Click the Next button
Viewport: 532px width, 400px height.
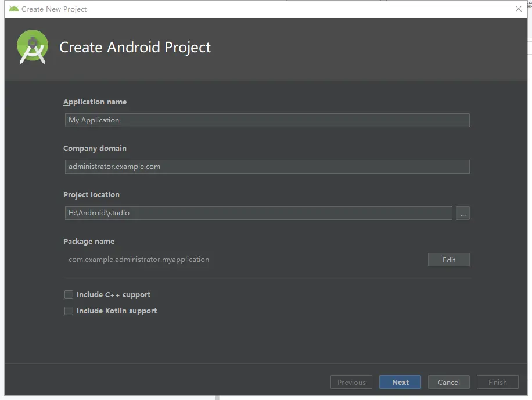pyautogui.click(x=400, y=382)
